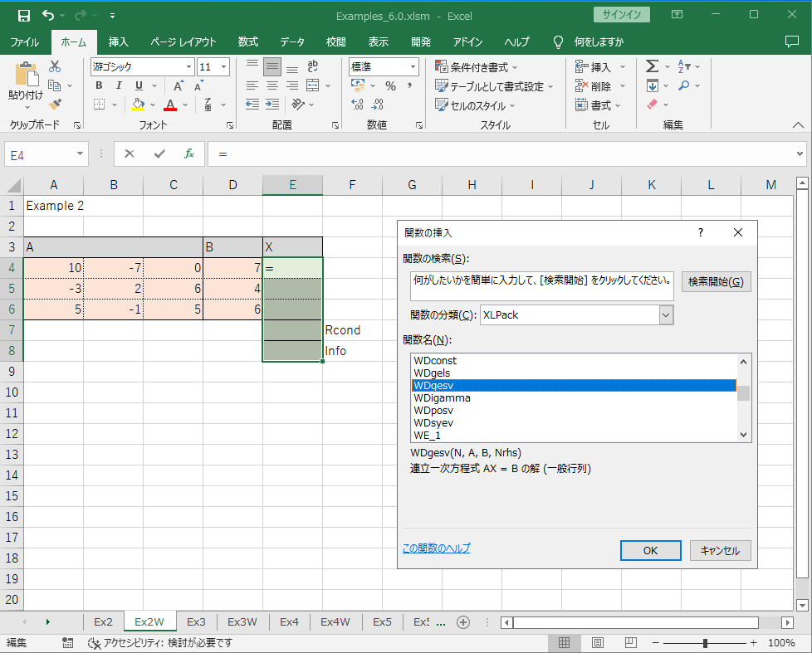Open the font name dropdown
This screenshot has height=653, width=812.
tap(188, 67)
